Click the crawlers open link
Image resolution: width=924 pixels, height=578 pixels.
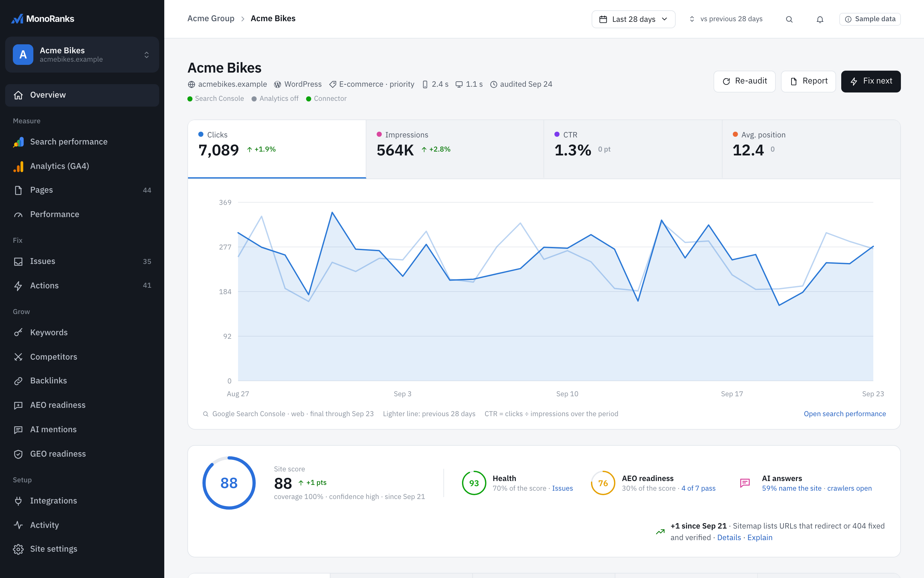(x=850, y=488)
